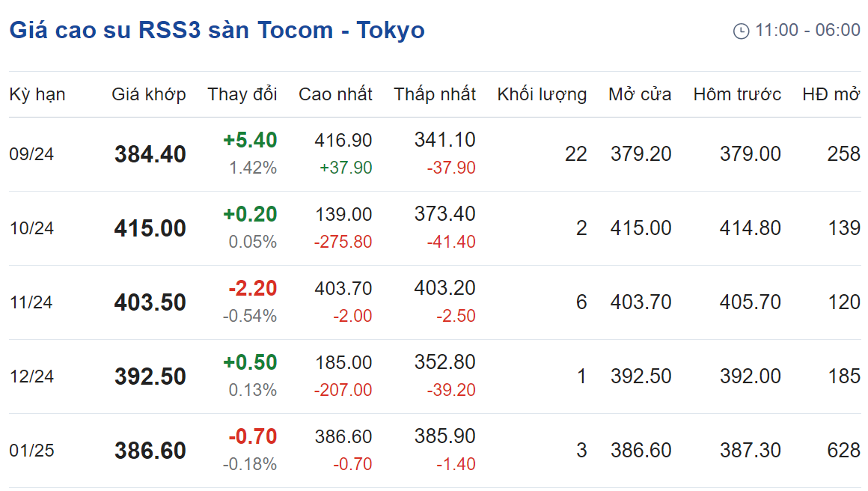Select the Hôm trước column header

pos(737,94)
